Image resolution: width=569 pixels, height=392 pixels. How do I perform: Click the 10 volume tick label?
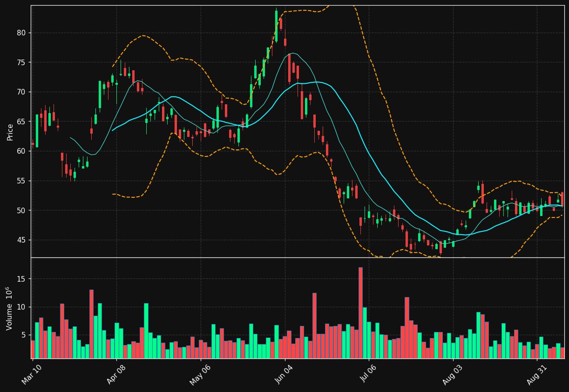pyautogui.click(x=22, y=307)
